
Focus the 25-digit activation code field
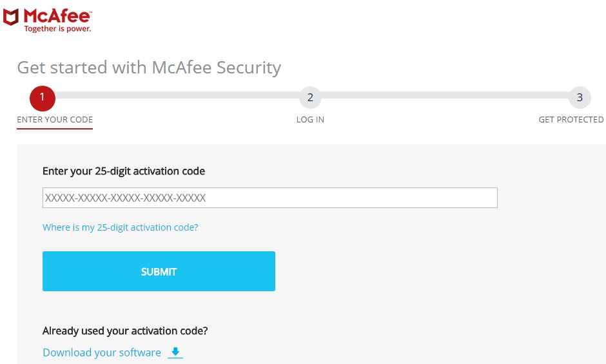[x=269, y=198]
